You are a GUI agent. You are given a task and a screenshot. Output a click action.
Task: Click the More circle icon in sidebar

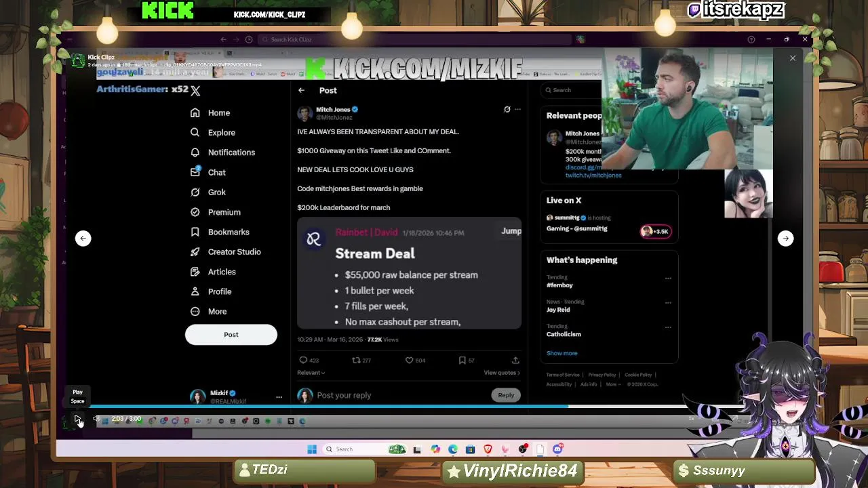point(195,311)
